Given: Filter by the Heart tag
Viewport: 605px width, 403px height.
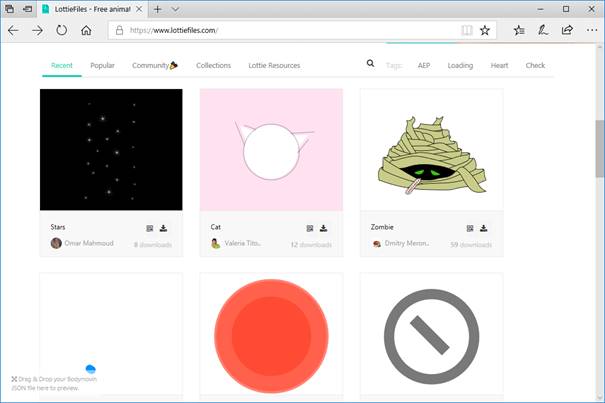Looking at the screenshot, I should [x=499, y=66].
